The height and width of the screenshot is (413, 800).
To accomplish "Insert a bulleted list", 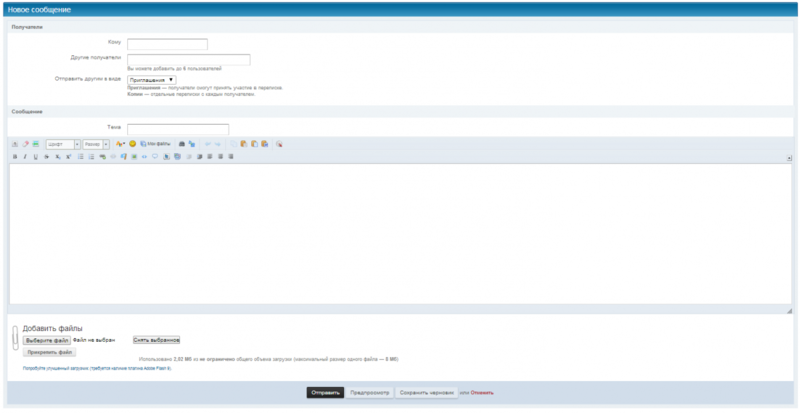I will tap(81, 157).
